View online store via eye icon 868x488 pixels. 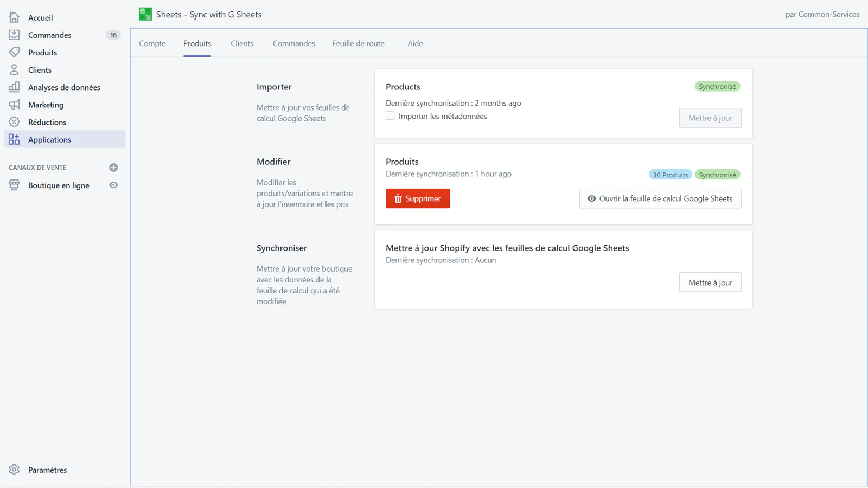point(113,185)
